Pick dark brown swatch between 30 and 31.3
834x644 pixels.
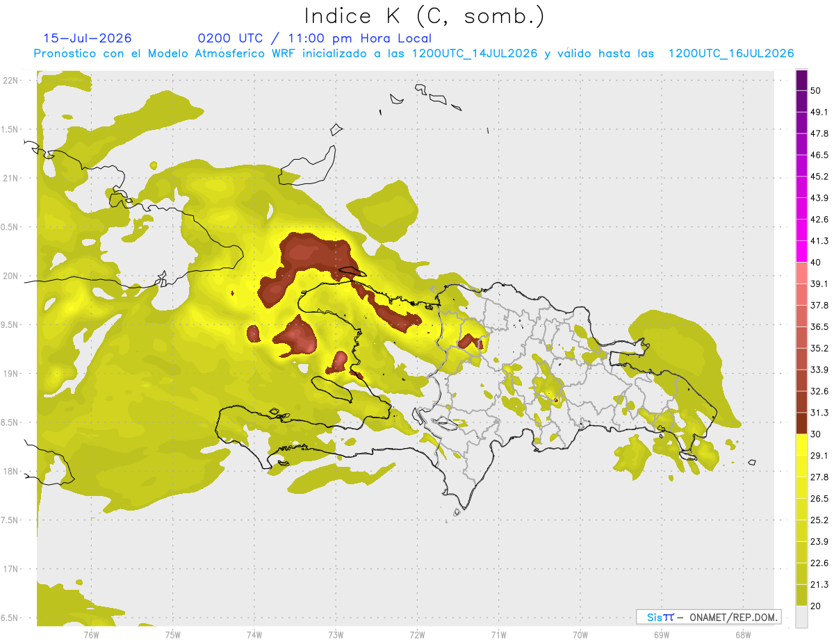[x=801, y=423]
